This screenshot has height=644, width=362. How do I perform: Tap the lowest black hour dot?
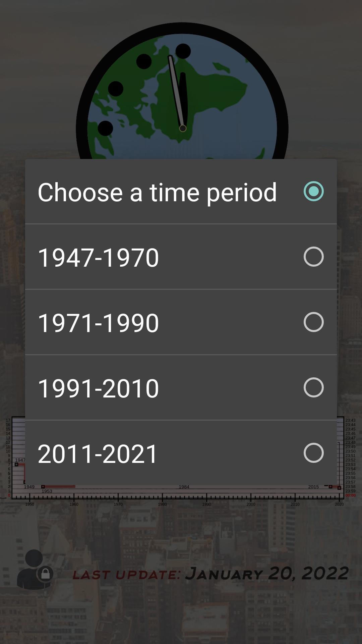click(105, 128)
